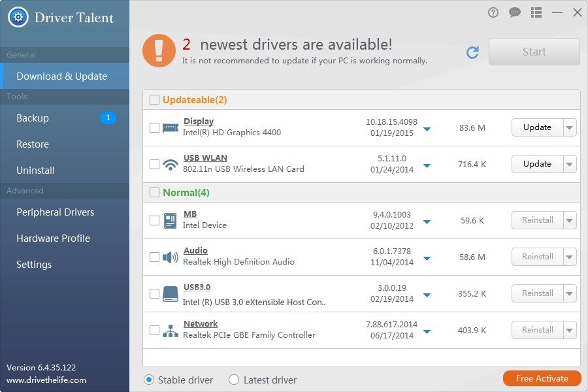Open www.drivethelife.com link

pos(46,380)
